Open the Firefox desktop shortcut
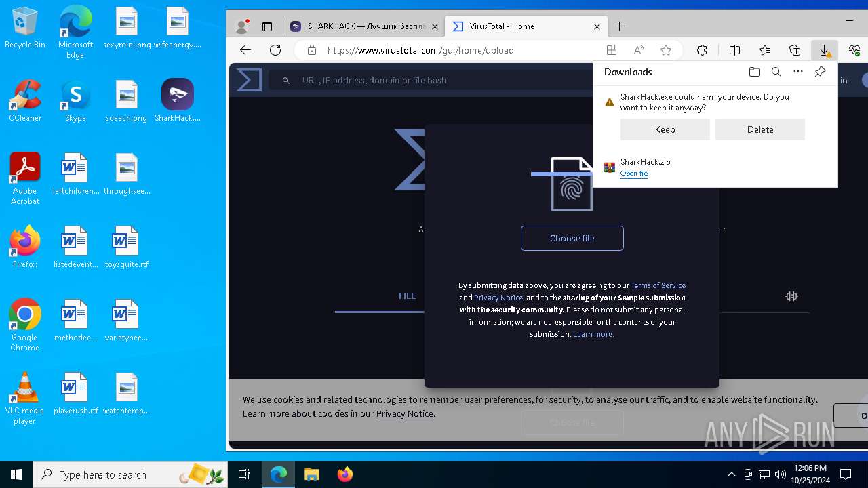Viewport: 868px width, 488px height. tap(25, 247)
